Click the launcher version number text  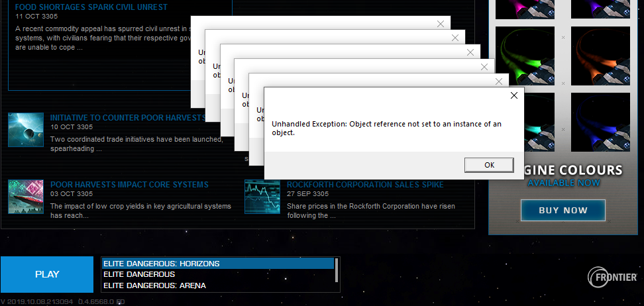(62, 302)
